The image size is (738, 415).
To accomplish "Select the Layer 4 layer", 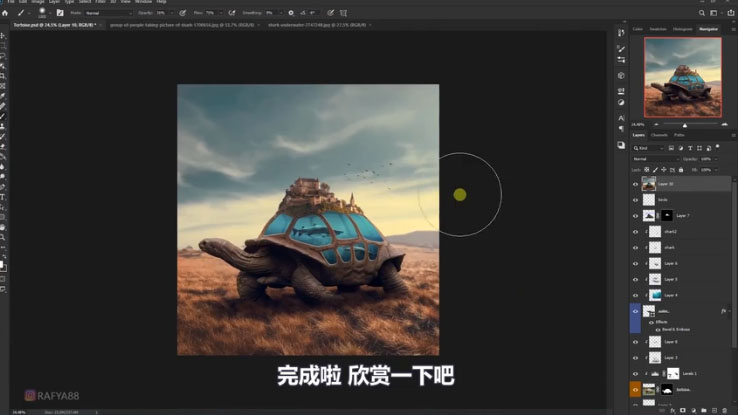I will tap(670, 295).
